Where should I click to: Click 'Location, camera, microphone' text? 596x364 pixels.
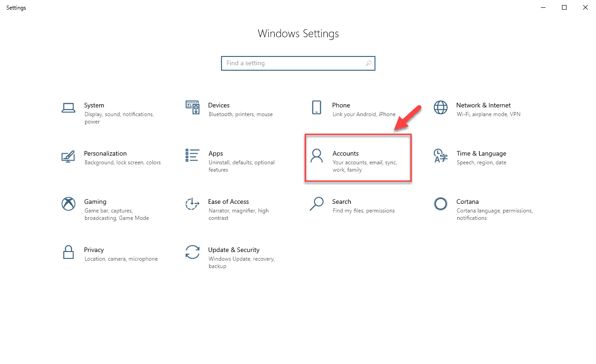(121, 259)
